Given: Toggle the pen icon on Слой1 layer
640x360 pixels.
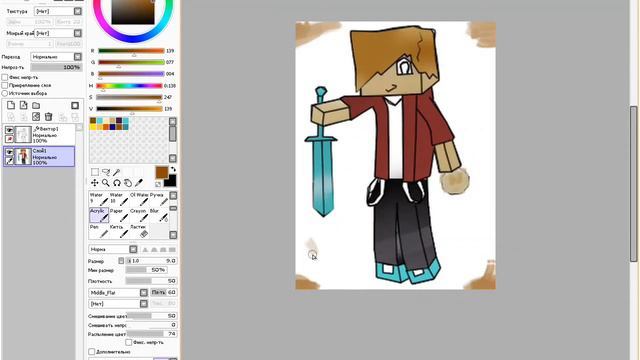Looking at the screenshot, I should 9,160.
